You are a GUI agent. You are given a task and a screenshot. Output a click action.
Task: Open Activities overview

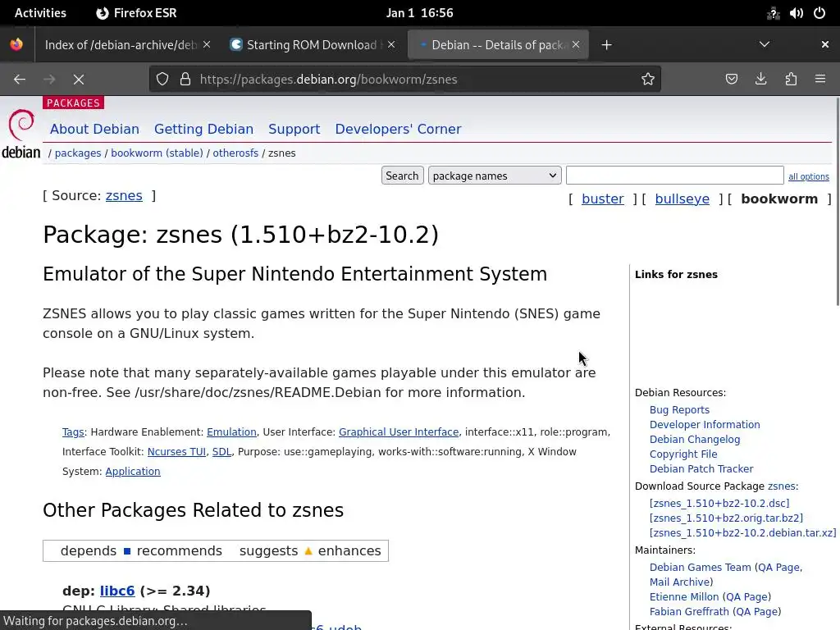click(x=40, y=13)
